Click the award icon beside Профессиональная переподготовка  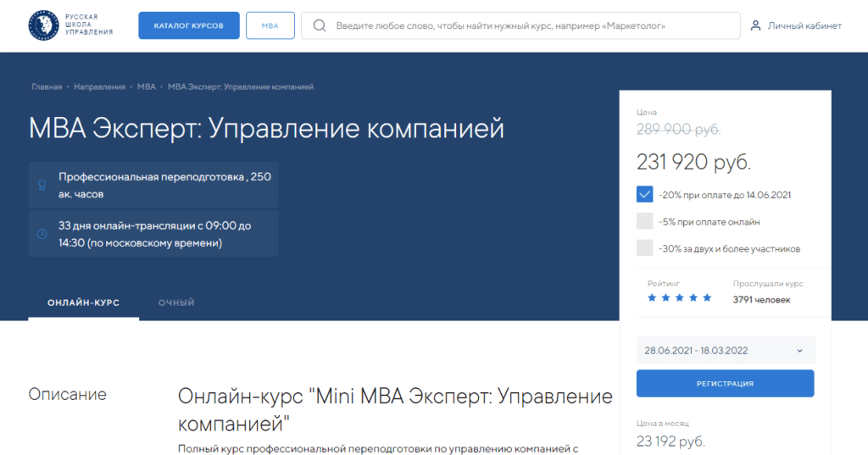[42, 185]
